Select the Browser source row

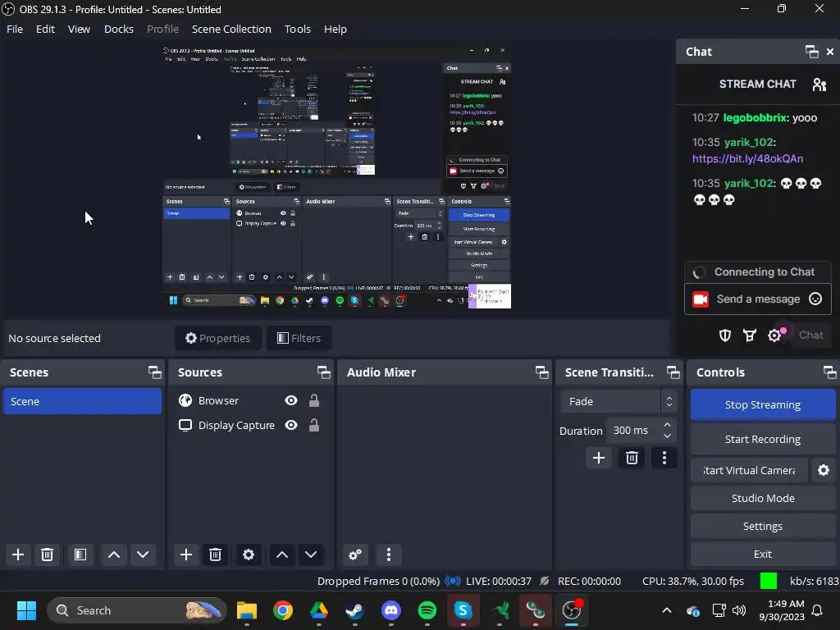(x=250, y=400)
